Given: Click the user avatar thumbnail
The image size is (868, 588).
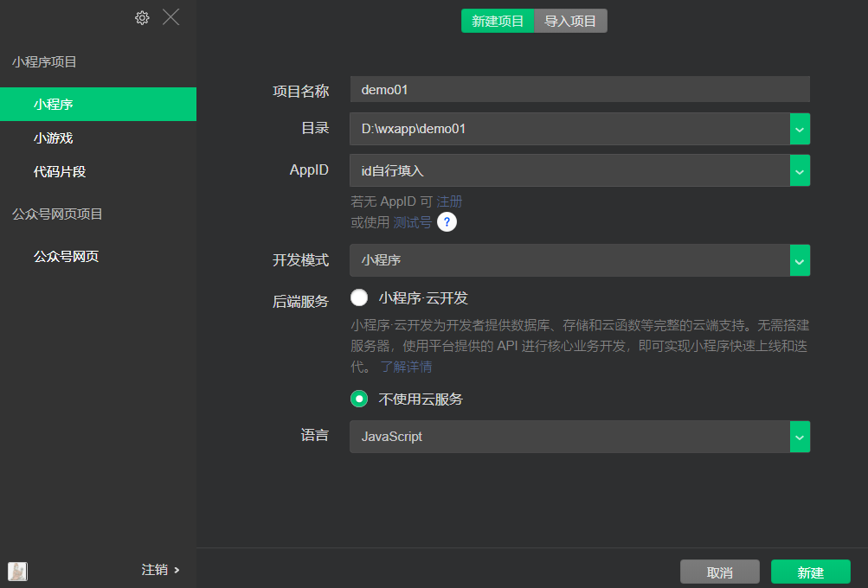Looking at the screenshot, I should click(17, 571).
